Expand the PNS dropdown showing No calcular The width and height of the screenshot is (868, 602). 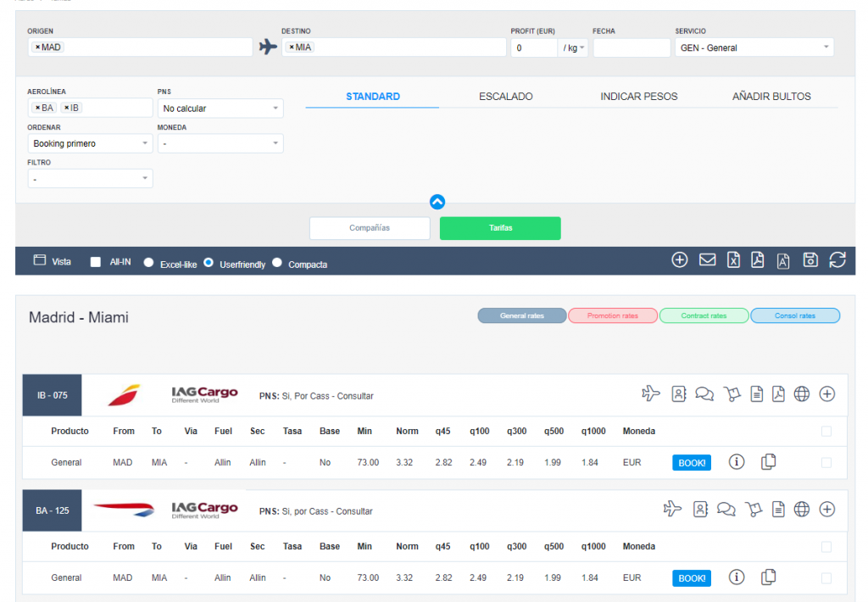(x=220, y=109)
